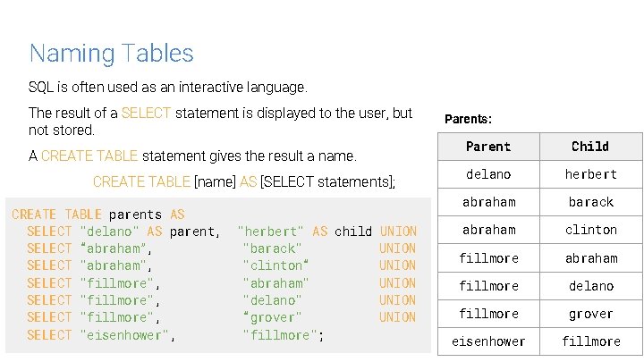Click "delano" in the table's Parent column

[488, 174]
